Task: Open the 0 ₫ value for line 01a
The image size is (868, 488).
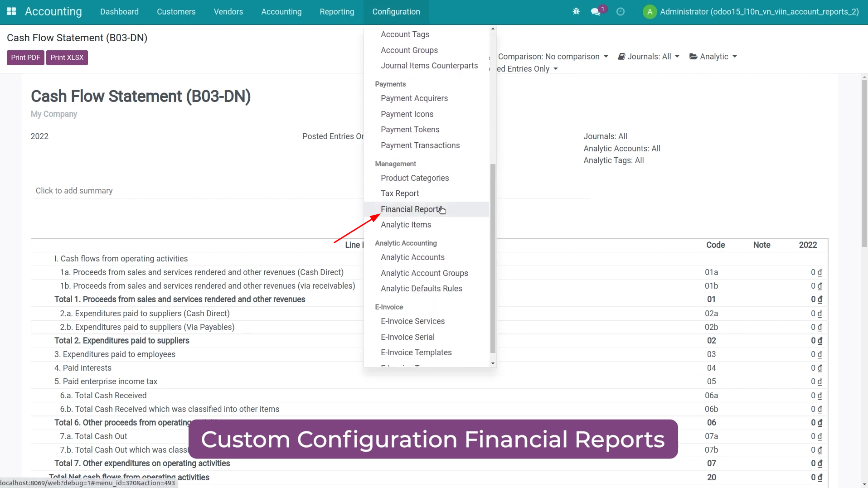Action: 816,272
